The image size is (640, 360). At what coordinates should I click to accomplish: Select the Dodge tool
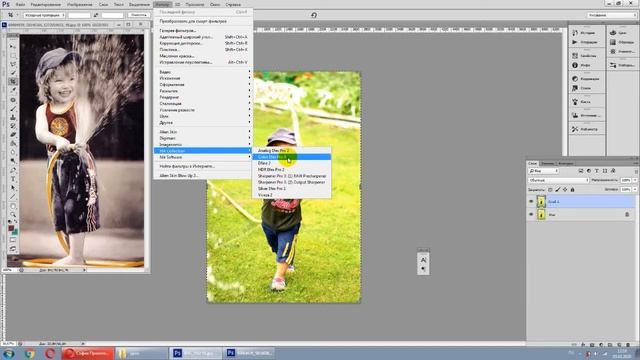point(13,161)
